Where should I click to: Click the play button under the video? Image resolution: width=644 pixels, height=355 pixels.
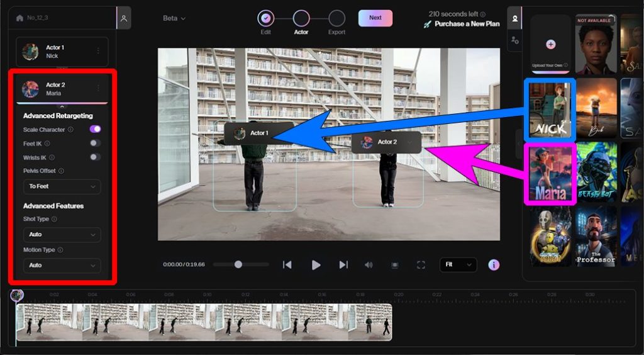point(316,265)
